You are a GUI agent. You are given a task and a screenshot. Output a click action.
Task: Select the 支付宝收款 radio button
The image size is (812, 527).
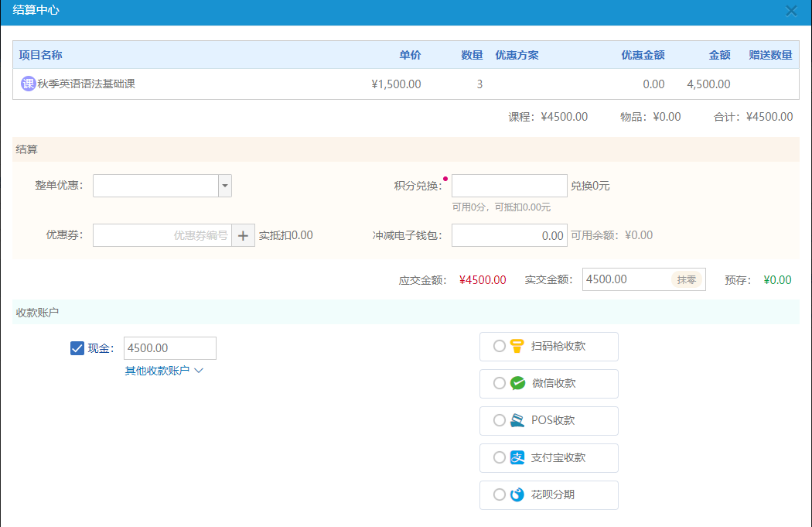point(499,458)
